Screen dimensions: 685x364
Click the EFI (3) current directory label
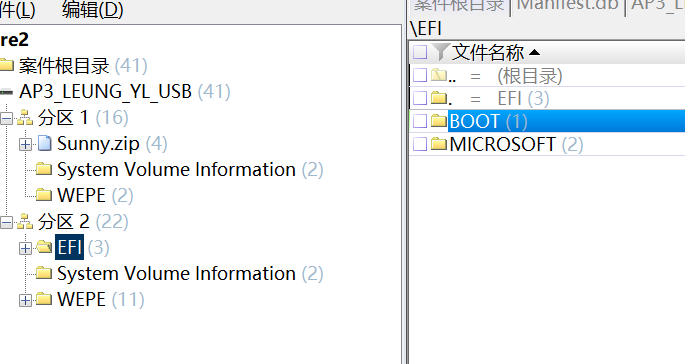[523, 98]
